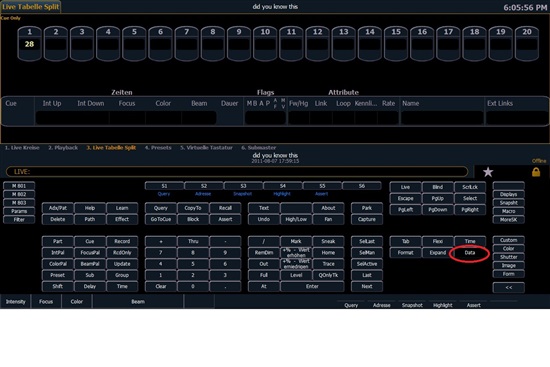This screenshot has width=550, height=367.
Task: Click the Expand key
Action: click(x=437, y=253)
